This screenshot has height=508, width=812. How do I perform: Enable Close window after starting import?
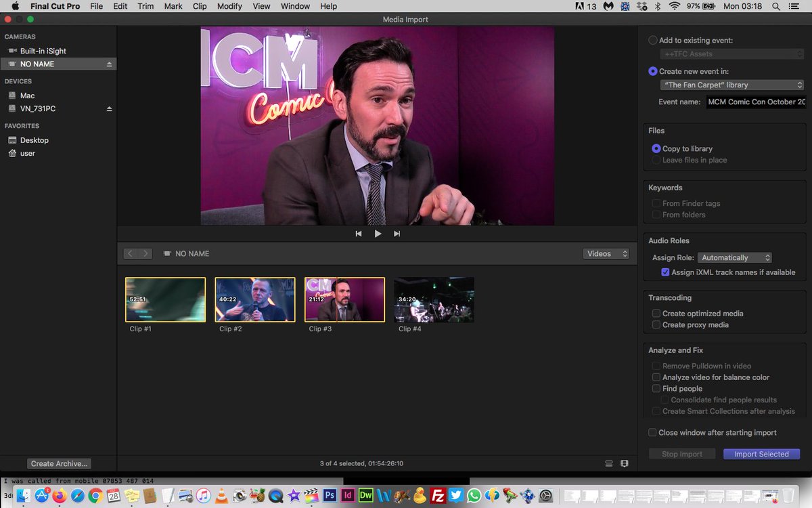[652, 433]
